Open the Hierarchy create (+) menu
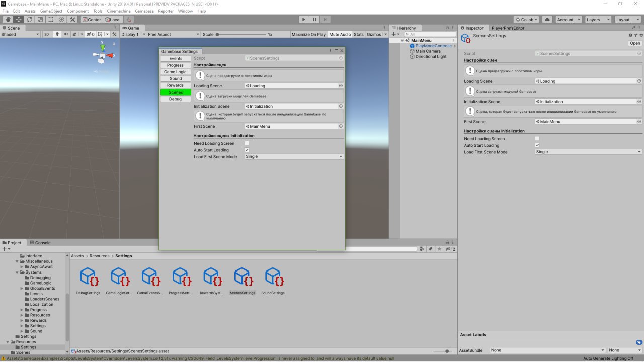The height and width of the screenshot is (362, 644). click(x=395, y=34)
